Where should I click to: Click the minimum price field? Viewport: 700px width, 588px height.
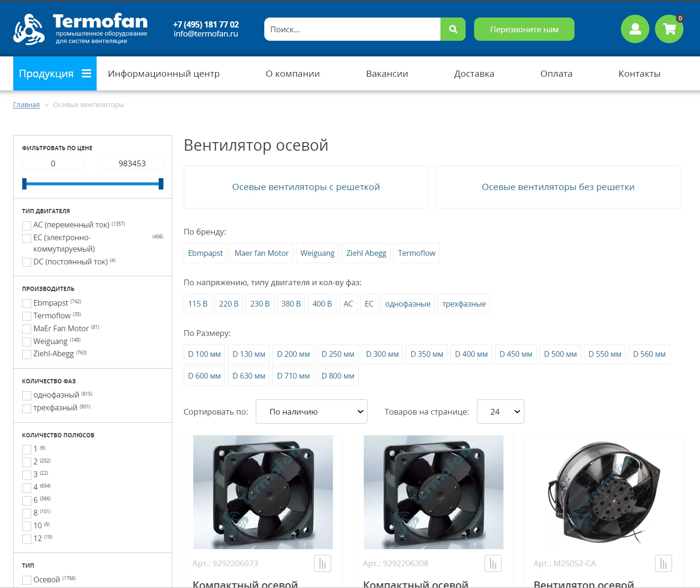pyautogui.click(x=53, y=163)
